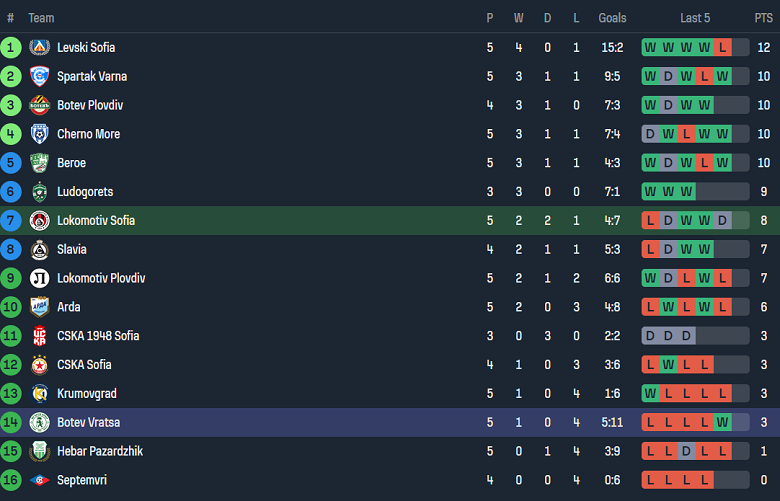Click the Arda club crest
The width and height of the screenshot is (780, 501).
pyautogui.click(x=39, y=307)
